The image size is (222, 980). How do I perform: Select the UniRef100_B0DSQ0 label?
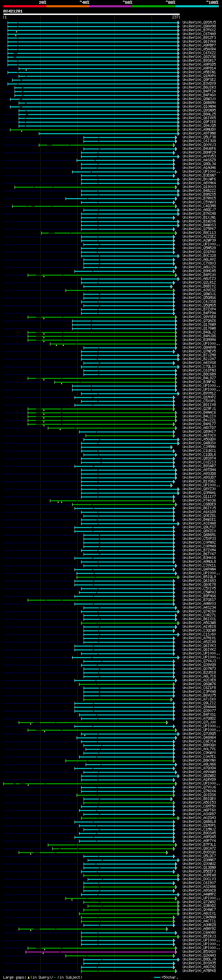[199, 852]
